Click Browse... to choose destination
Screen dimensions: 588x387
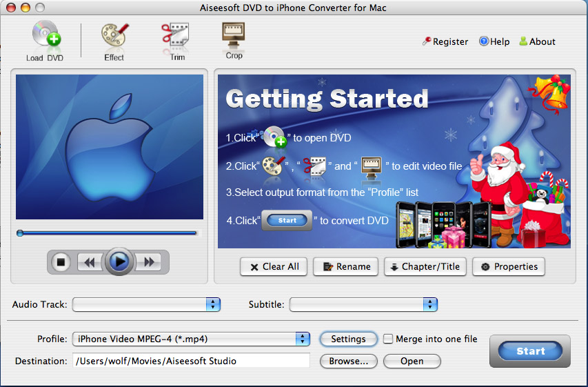pos(348,361)
